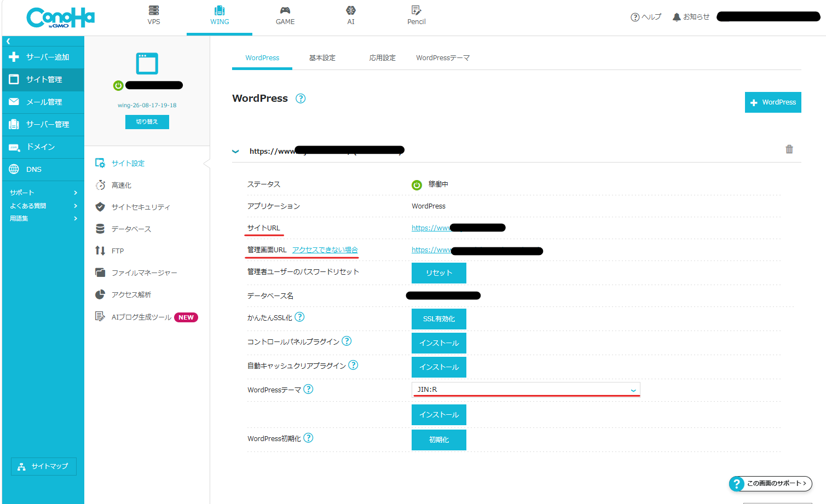Image resolution: width=826 pixels, height=504 pixels.
Task: Open the ヘルプ help menu
Action: 646,17
